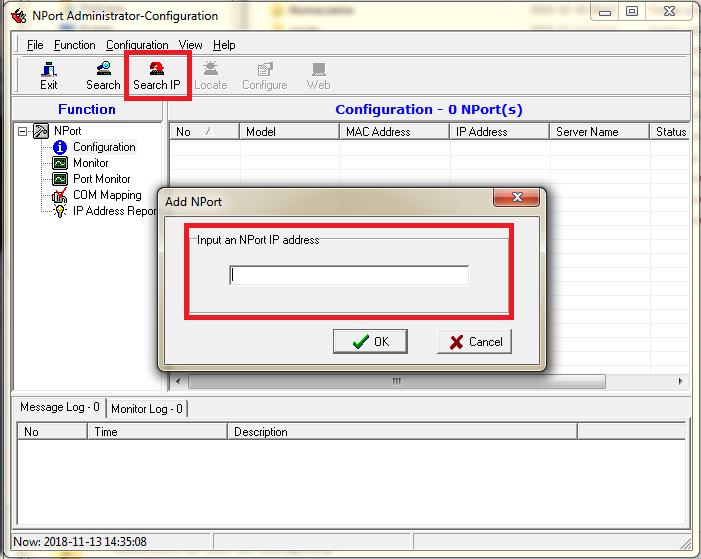The image size is (701, 559).
Task: Open the Help menu
Action: (224, 45)
